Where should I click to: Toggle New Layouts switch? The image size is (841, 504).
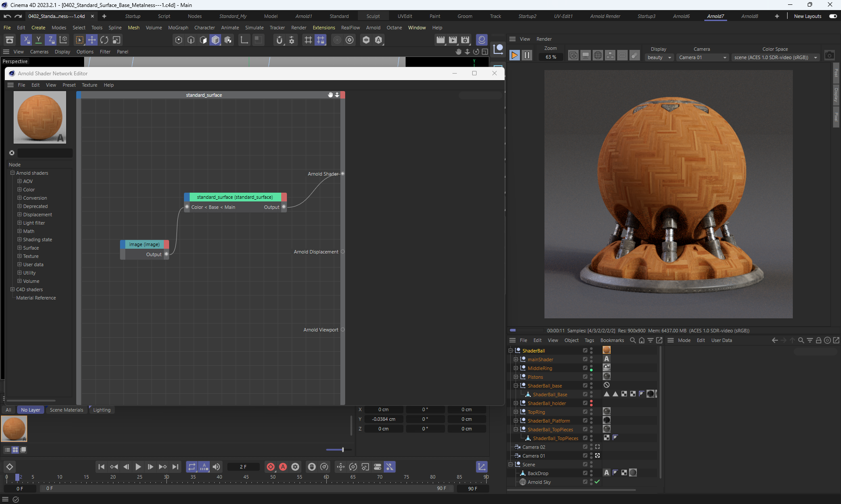(833, 16)
